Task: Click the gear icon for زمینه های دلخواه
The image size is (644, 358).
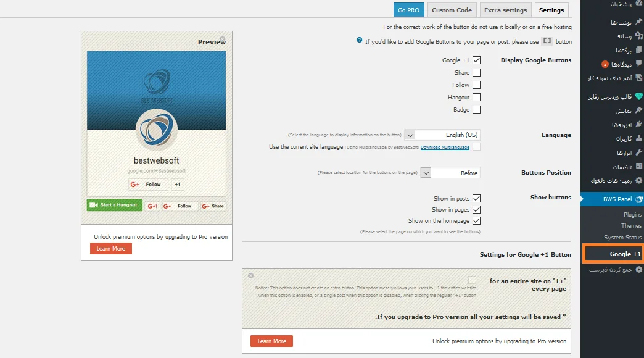Action: coord(639,180)
